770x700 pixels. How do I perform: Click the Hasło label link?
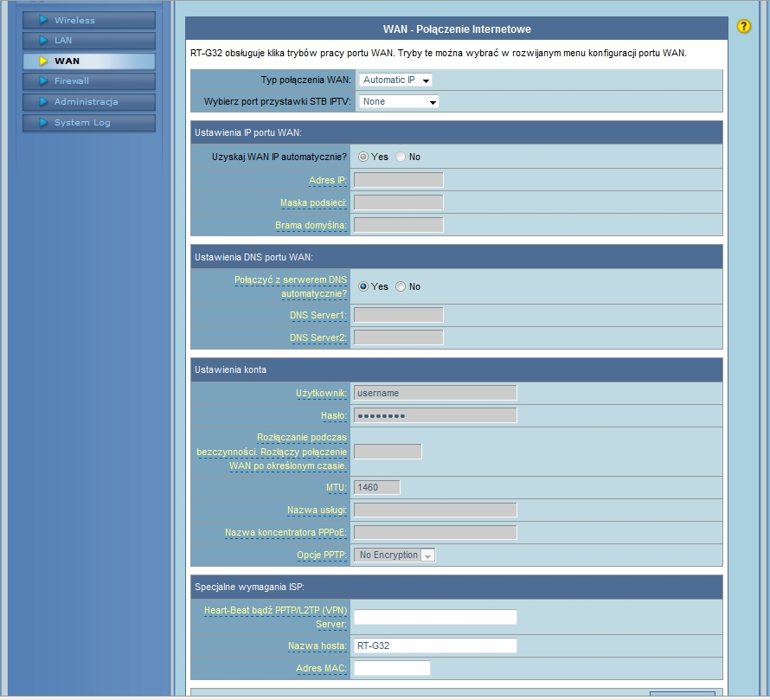coord(334,416)
